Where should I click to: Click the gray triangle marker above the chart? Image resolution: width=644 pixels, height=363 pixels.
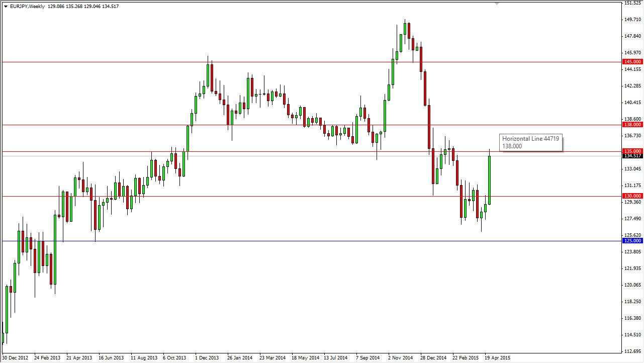[x=498, y=4]
